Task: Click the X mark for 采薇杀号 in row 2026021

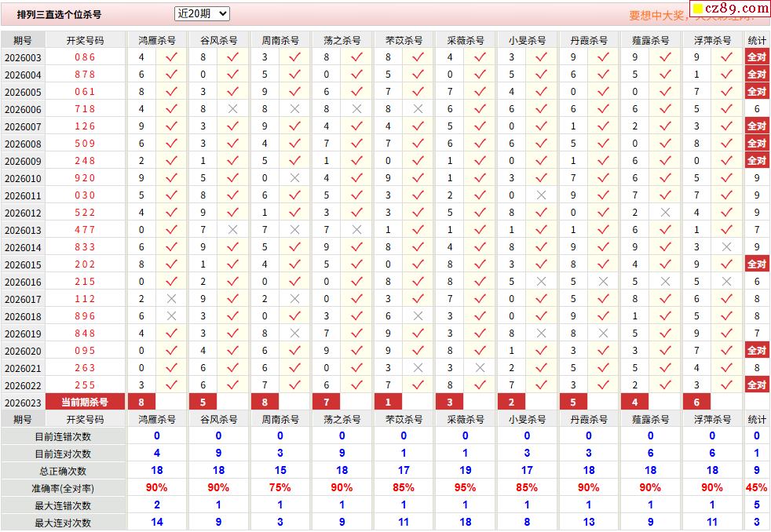Action: coord(480,368)
